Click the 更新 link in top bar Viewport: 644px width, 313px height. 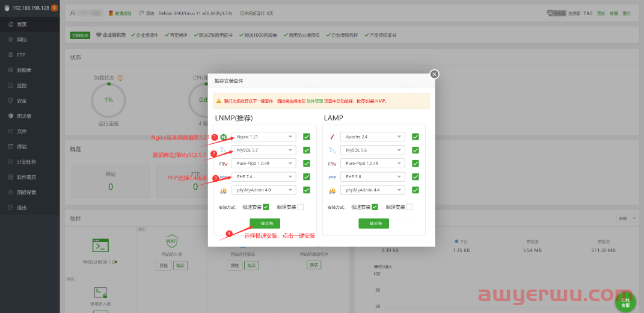tap(601, 14)
